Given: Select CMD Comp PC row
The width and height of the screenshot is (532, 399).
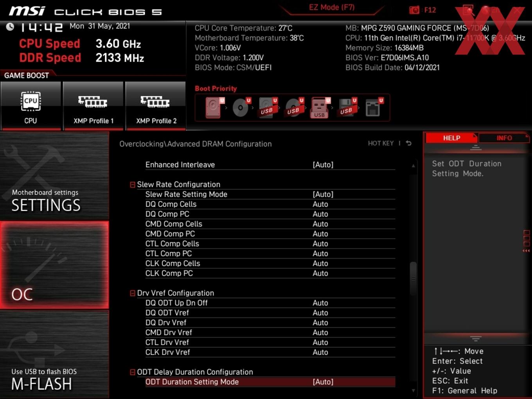Looking at the screenshot, I should [x=270, y=234].
